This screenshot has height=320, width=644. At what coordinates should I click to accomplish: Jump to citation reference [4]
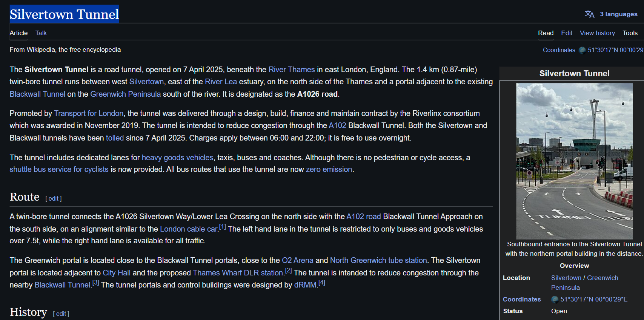pyautogui.click(x=321, y=283)
